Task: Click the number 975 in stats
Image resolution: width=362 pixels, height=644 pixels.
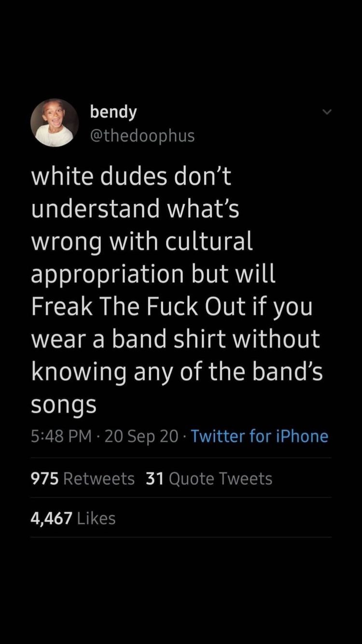Action: coord(45,479)
